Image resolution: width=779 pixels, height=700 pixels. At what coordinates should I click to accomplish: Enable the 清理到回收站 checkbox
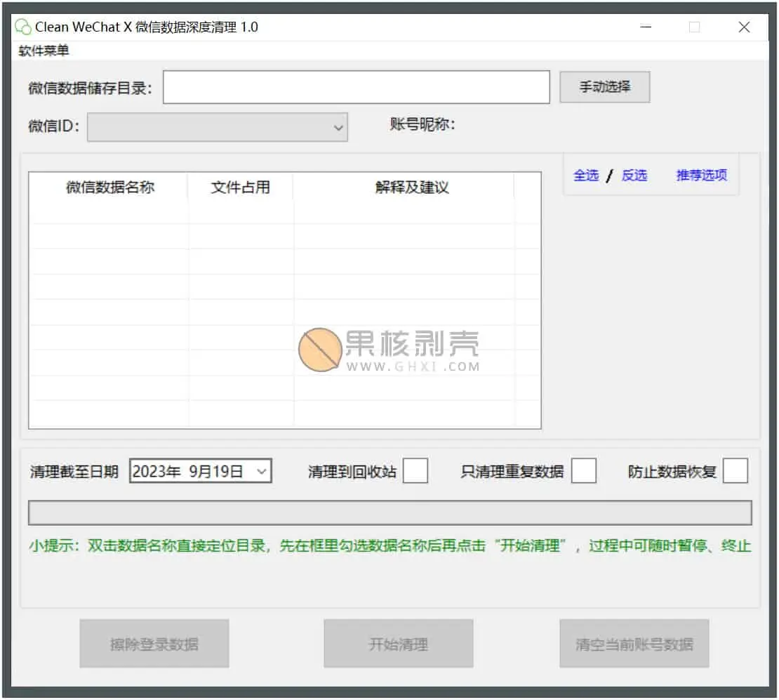pyautogui.click(x=415, y=471)
